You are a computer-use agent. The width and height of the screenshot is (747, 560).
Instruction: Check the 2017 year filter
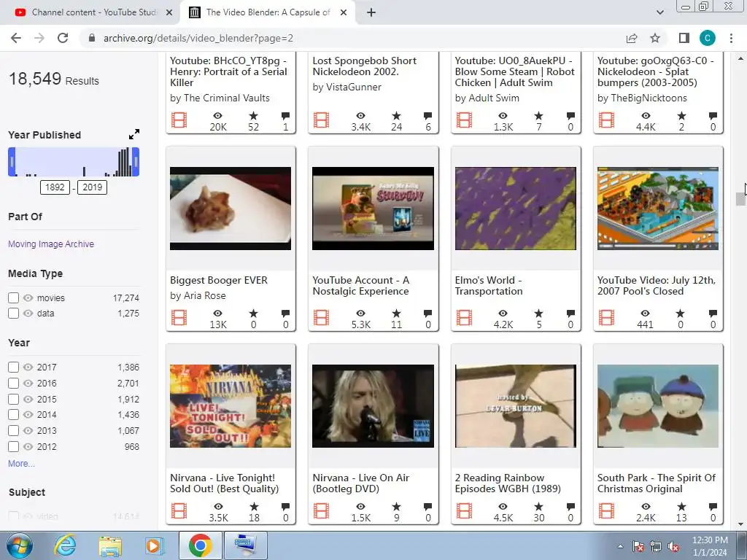point(13,367)
